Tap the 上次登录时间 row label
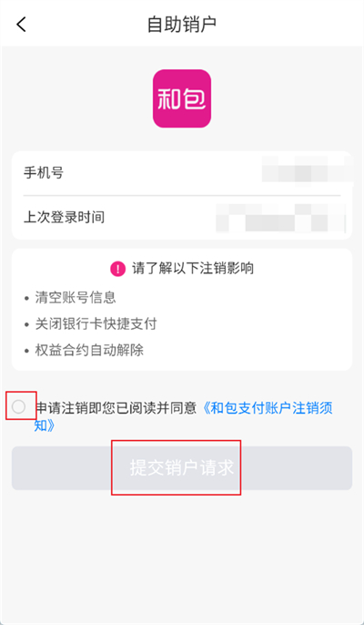Image resolution: width=364 pixels, height=625 pixels. point(64,218)
